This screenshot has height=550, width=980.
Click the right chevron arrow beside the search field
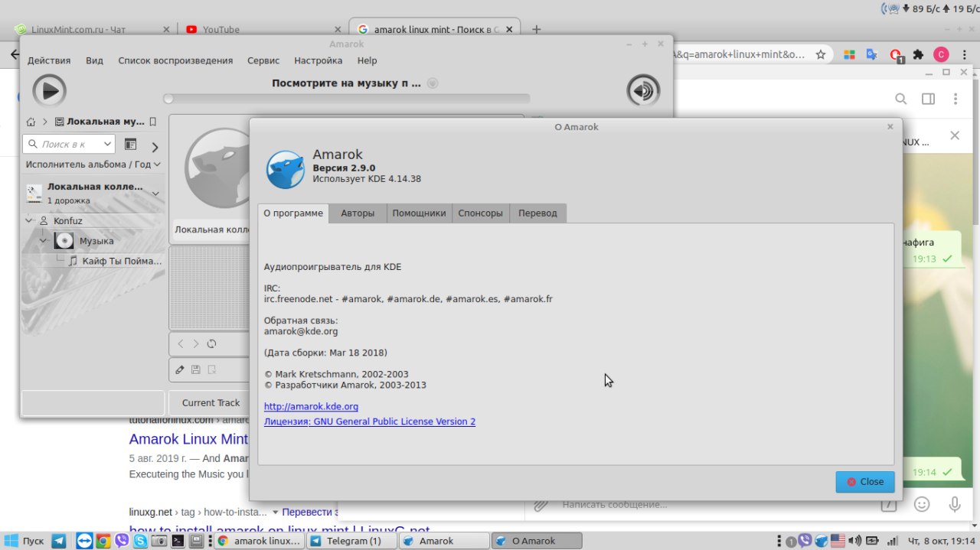(155, 147)
